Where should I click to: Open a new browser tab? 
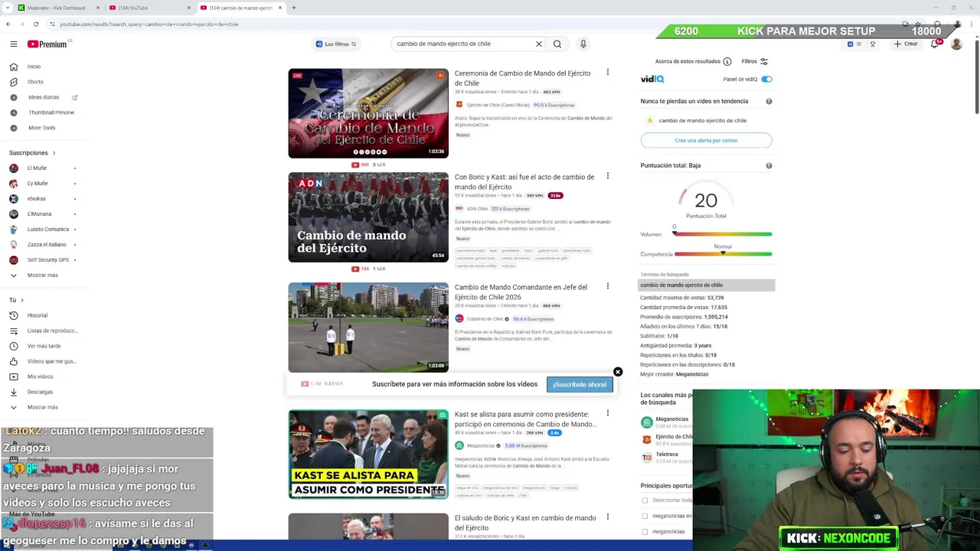(x=293, y=8)
